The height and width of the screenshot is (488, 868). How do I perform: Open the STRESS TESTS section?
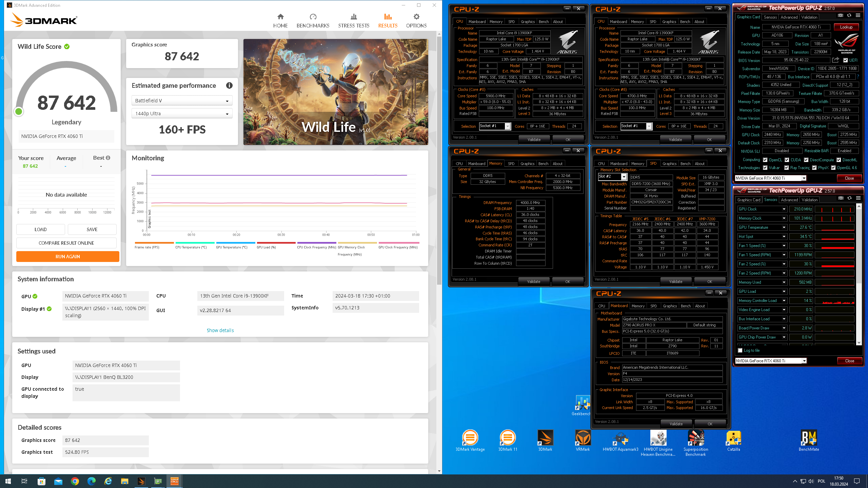point(354,21)
